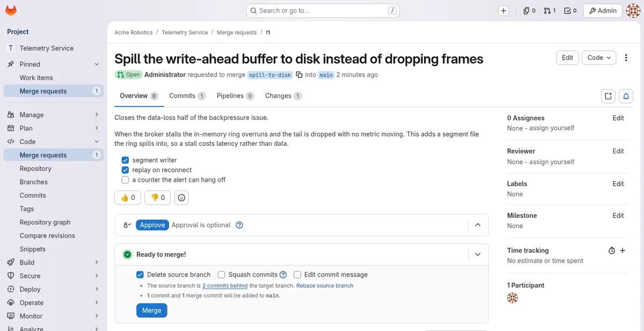Click the create new plus icon
Viewport: 644px width, 331px height.
point(503,11)
